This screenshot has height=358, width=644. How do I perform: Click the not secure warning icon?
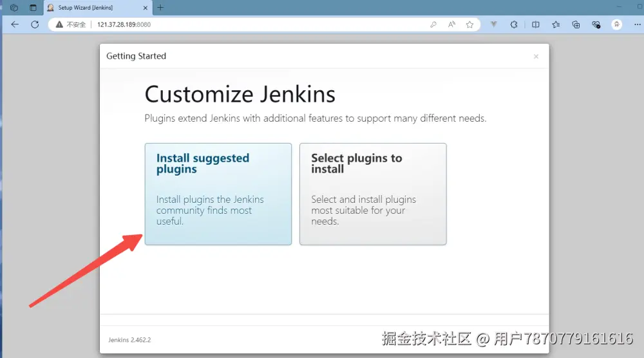pyautogui.click(x=59, y=24)
